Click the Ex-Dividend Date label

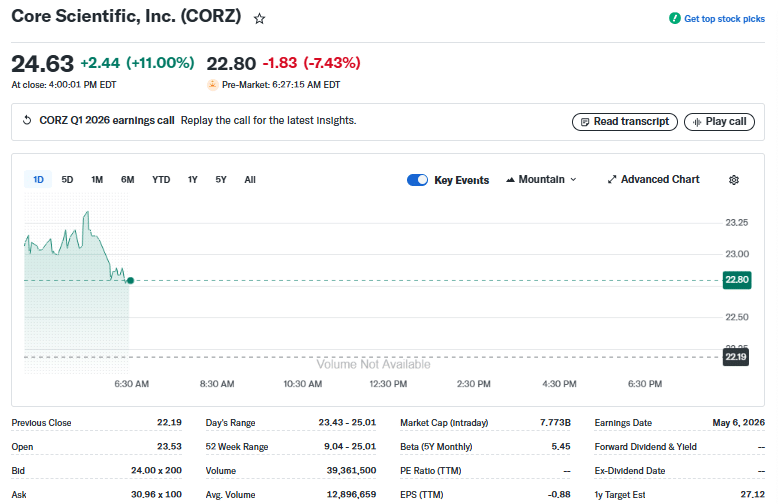(x=630, y=471)
